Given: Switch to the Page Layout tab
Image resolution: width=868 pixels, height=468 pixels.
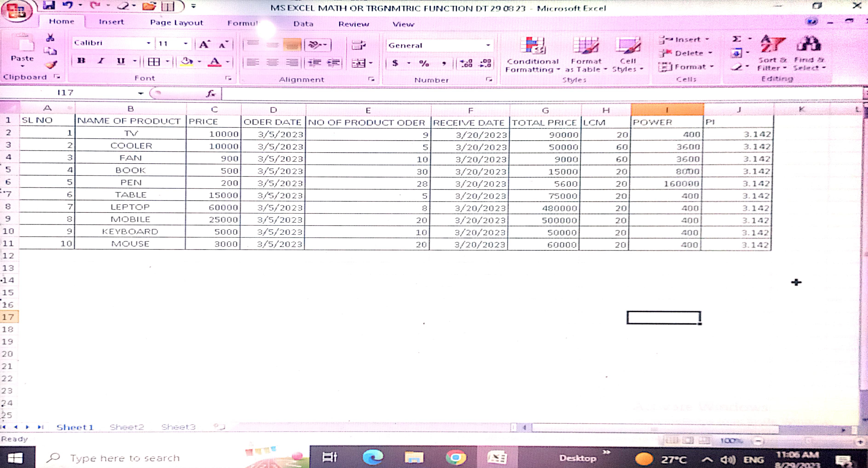Looking at the screenshot, I should click(x=176, y=23).
